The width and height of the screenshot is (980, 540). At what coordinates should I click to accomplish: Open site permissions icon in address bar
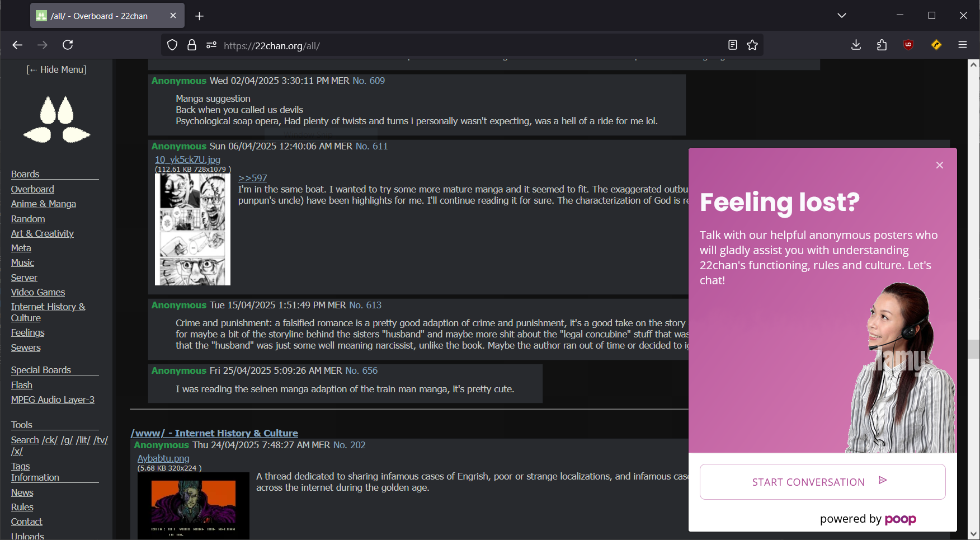click(211, 45)
